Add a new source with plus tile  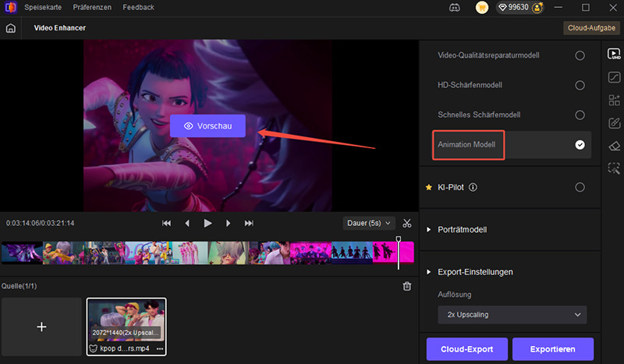[41, 327]
